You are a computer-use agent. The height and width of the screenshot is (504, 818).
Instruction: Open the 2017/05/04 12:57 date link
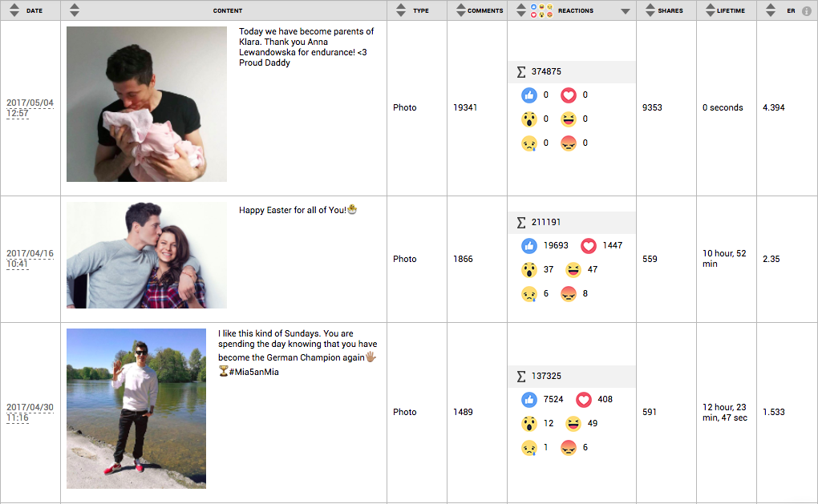[30, 108]
